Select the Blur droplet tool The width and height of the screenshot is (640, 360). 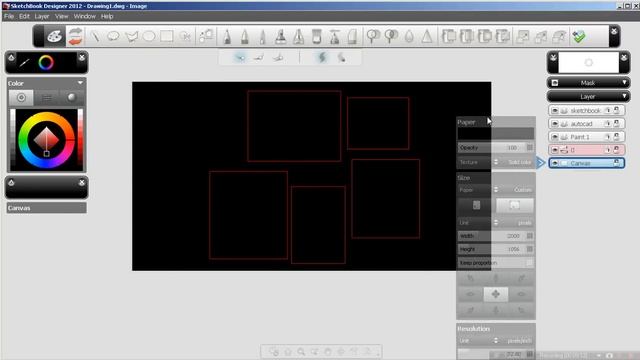coord(409,36)
